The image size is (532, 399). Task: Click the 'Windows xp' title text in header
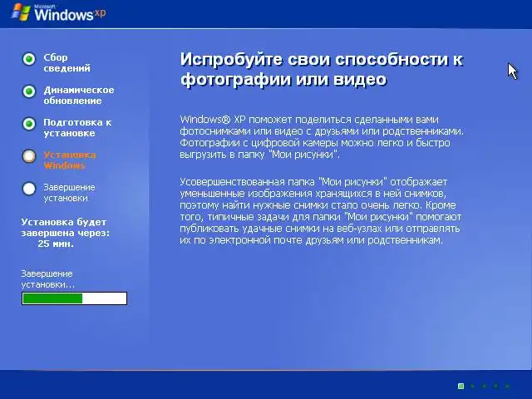pos(70,14)
